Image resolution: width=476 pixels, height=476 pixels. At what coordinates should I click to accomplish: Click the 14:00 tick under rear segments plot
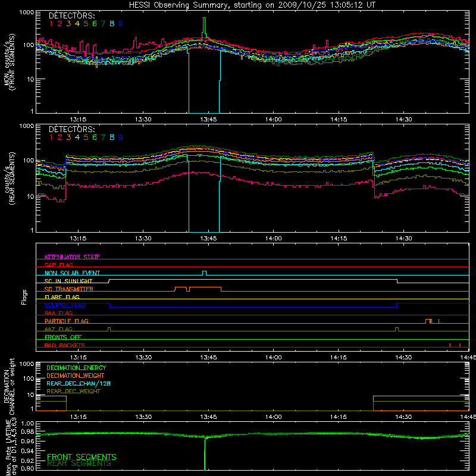click(274, 239)
